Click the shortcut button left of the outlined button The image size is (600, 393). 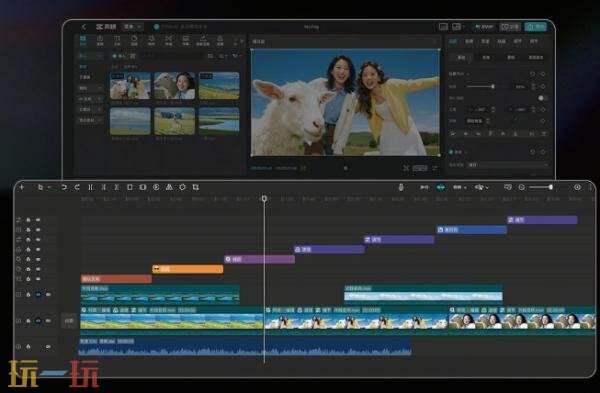(484, 27)
